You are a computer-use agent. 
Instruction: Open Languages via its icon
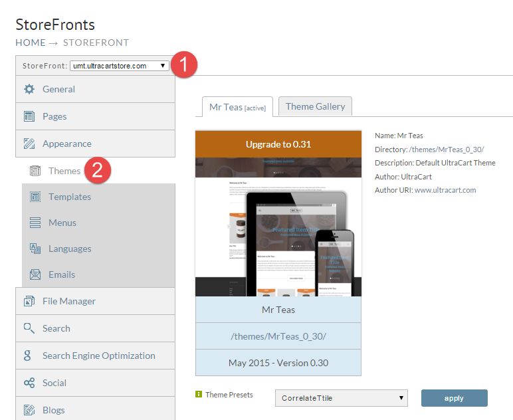pos(35,249)
